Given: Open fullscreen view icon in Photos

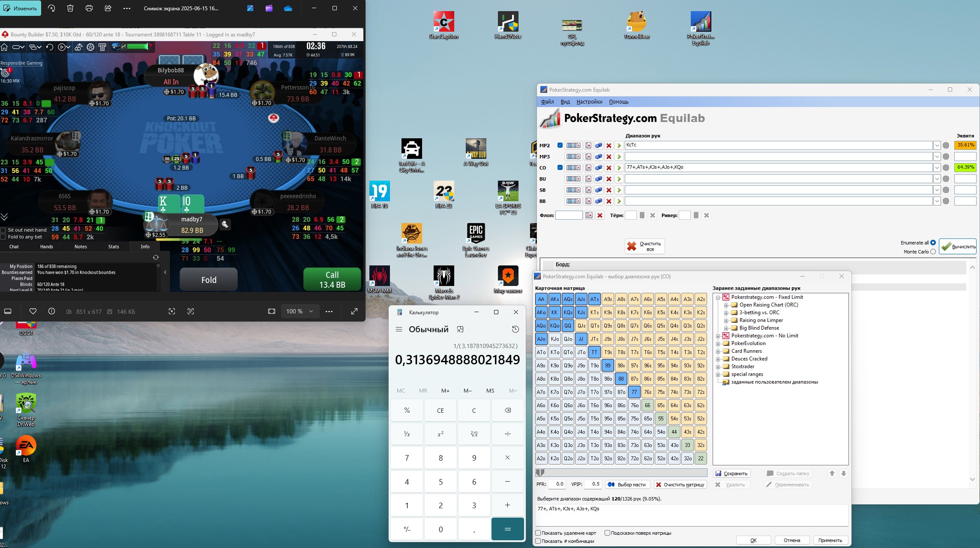Looking at the screenshot, I should [x=354, y=311].
